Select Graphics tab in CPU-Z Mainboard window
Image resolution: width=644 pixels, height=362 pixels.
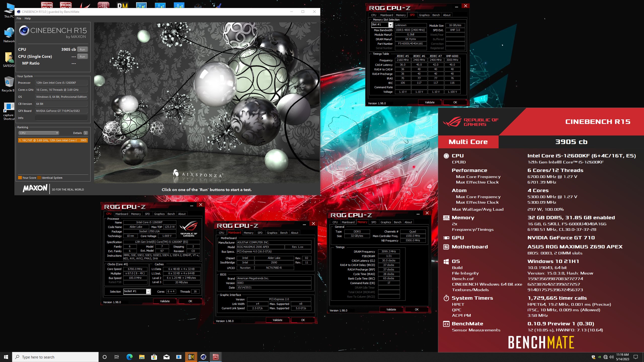pos(272,233)
